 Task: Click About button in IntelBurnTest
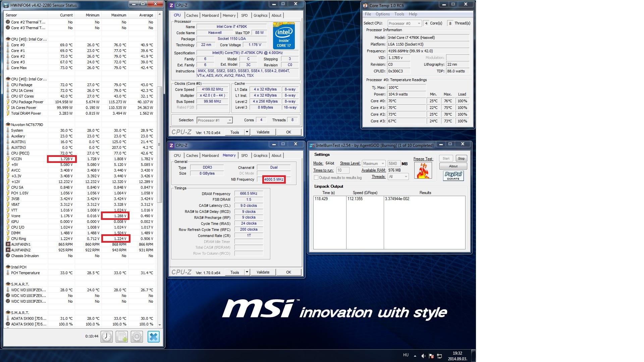point(453,166)
